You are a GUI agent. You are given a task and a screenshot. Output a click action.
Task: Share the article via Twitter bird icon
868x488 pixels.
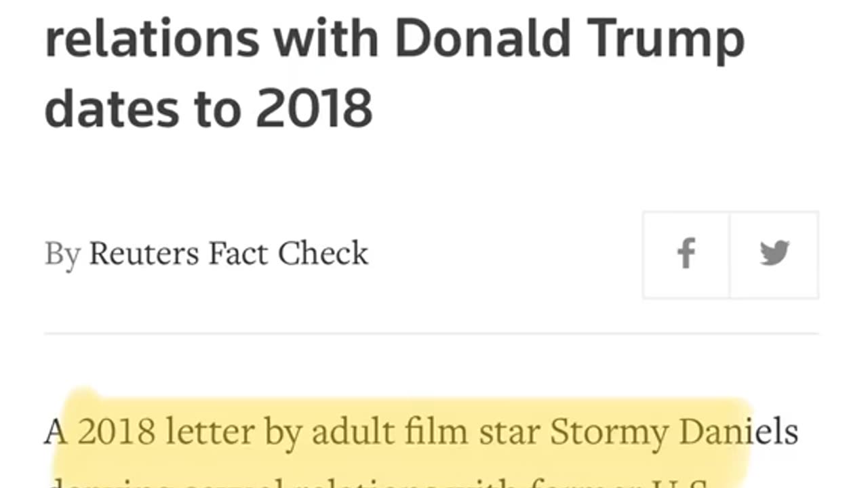(x=774, y=254)
